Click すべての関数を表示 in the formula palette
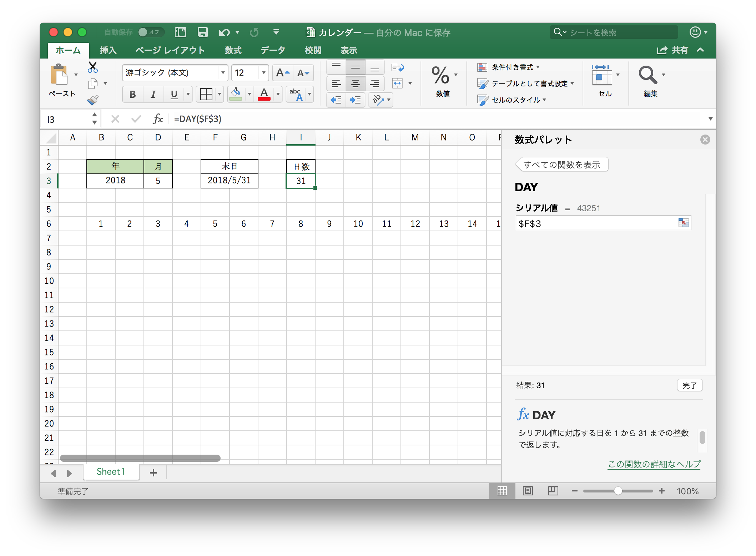Screen dimensions: 756x556 tap(562, 164)
